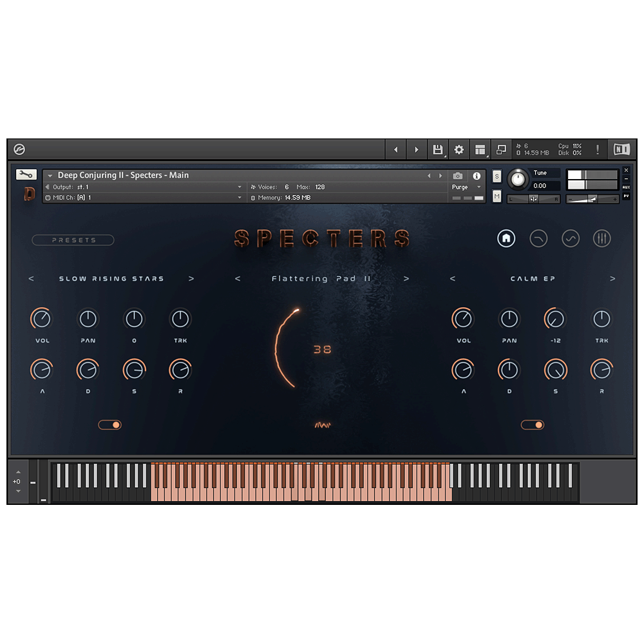The height and width of the screenshot is (644, 644).
Task: Go to next sound after Flattering Pad II
Action: pyautogui.click(x=406, y=279)
